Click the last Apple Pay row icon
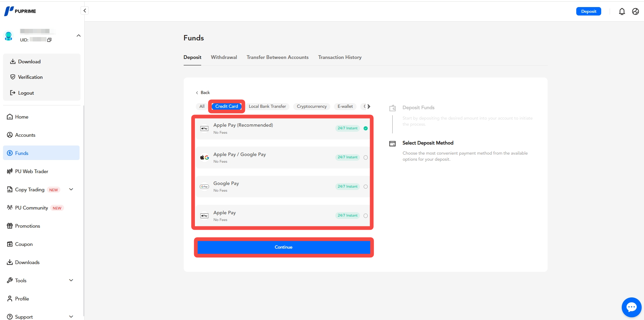 (x=204, y=216)
